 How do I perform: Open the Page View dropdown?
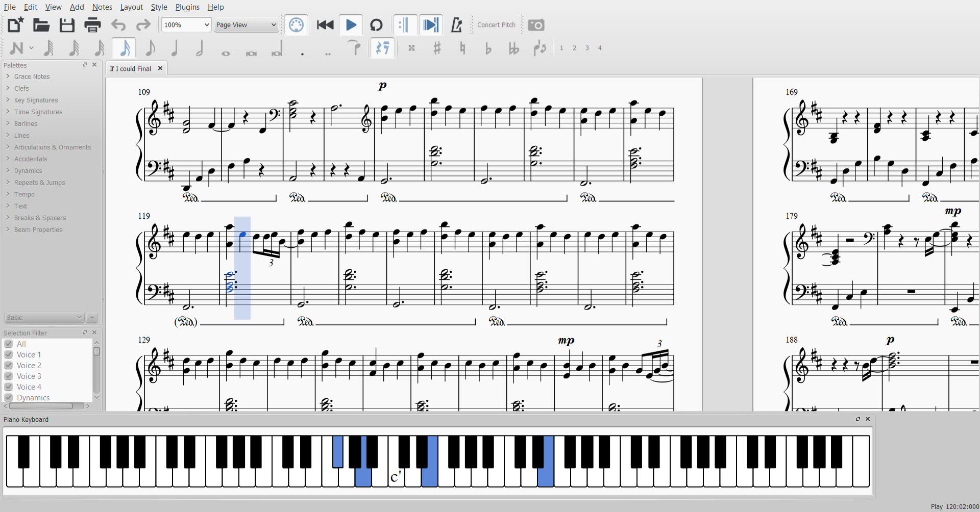click(x=246, y=24)
